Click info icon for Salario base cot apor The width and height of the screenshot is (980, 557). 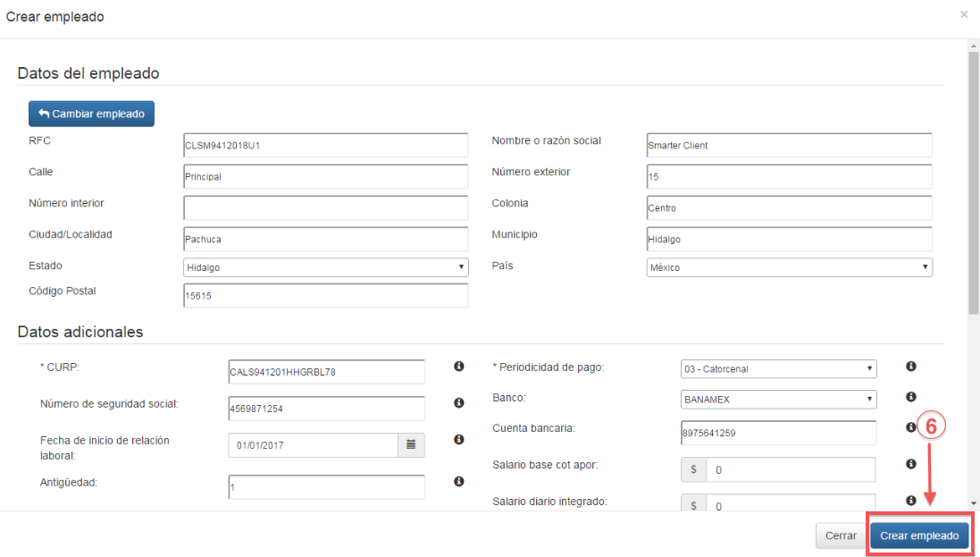click(910, 464)
